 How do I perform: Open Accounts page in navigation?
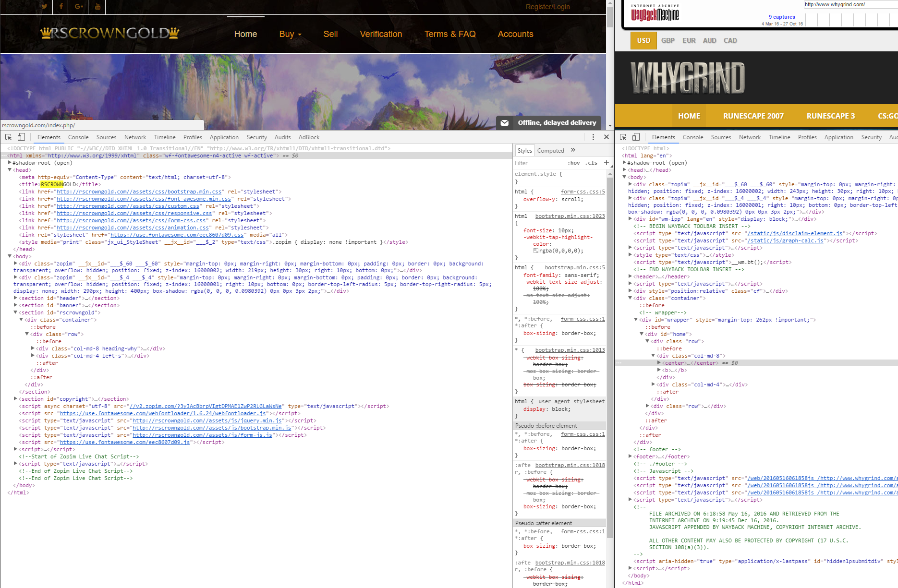[x=515, y=34]
